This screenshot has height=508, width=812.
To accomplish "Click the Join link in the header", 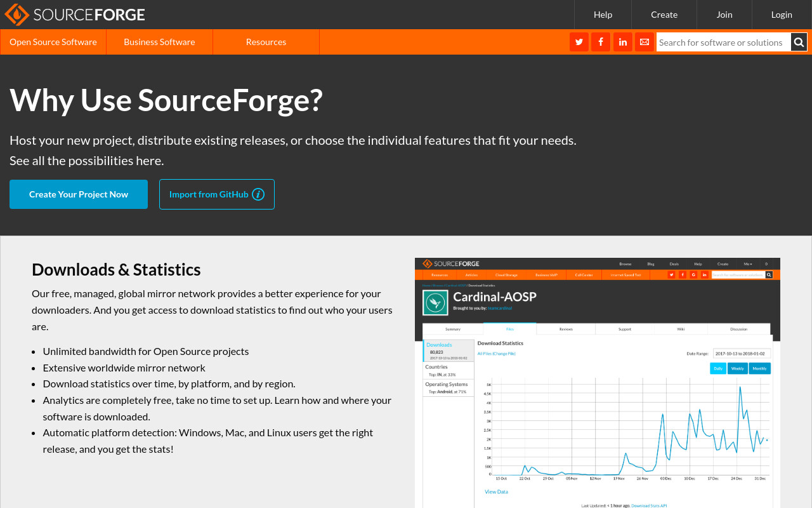I will pos(724,15).
